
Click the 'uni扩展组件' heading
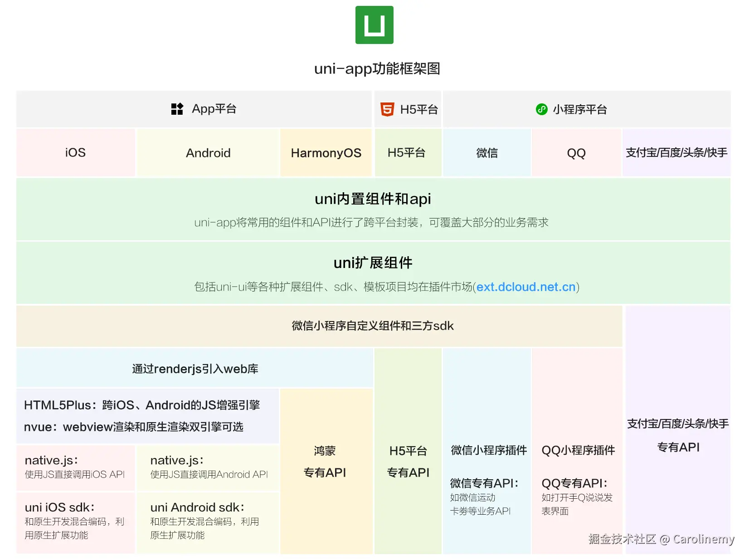coord(373,263)
